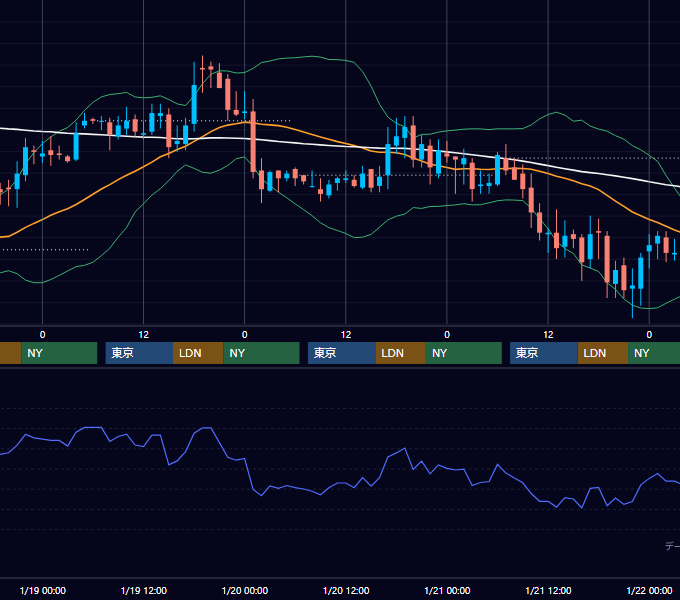
Task: Select the 東京 session block of 1/20
Action: tap(342, 353)
